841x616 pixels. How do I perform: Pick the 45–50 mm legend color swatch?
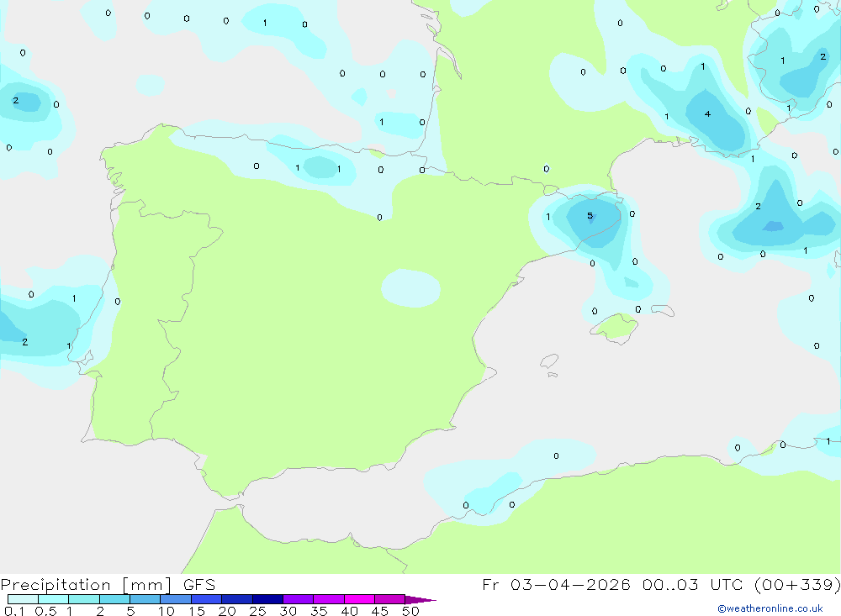coord(390,599)
